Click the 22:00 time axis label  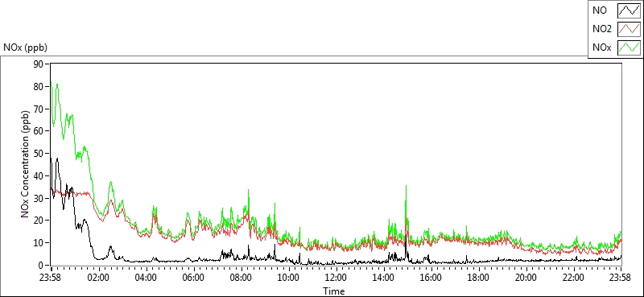pyautogui.click(x=573, y=278)
